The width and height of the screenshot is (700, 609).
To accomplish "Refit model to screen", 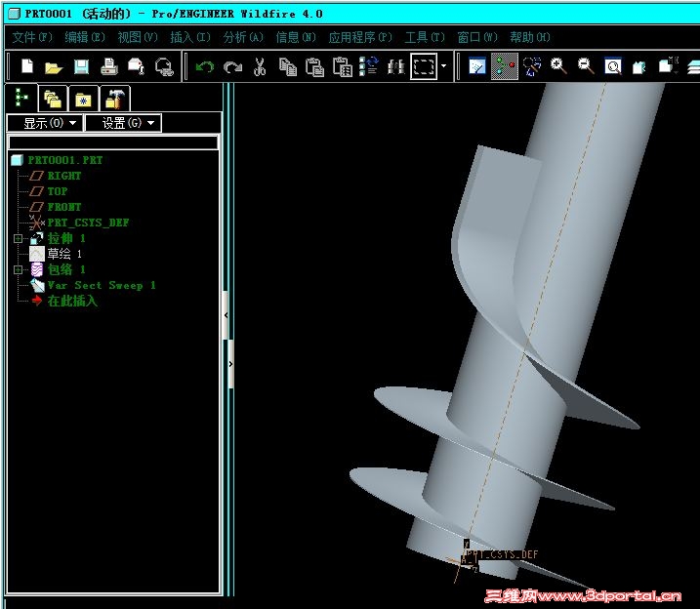I will click(x=613, y=66).
